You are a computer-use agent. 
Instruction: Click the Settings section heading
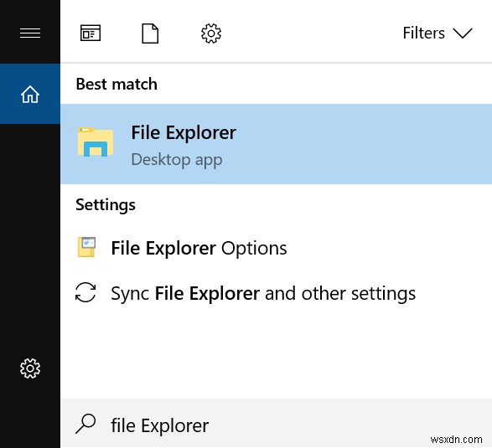(106, 205)
